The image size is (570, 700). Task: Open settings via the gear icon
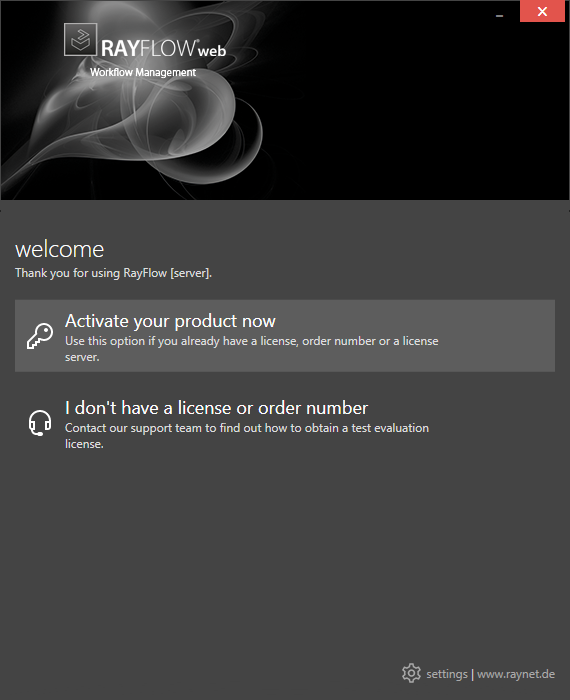[411, 673]
